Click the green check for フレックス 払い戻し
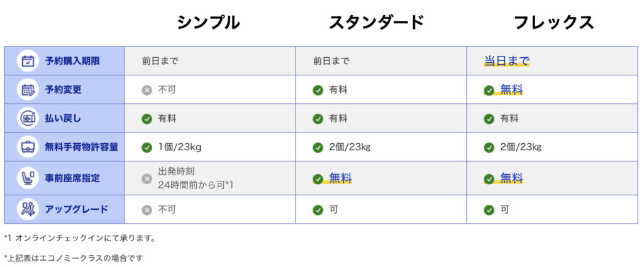The width and height of the screenshot is (644, 267). [489, 119]
